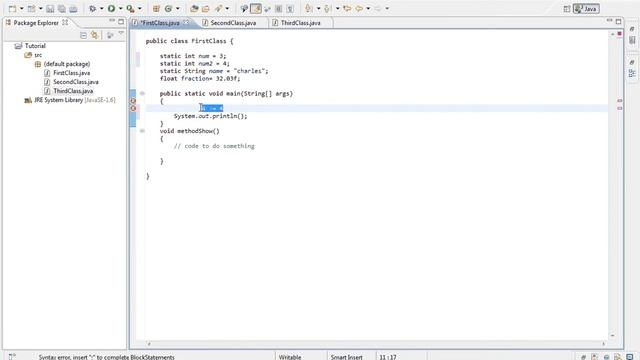Collapse the methodShow fold marker

click(142, 131)
